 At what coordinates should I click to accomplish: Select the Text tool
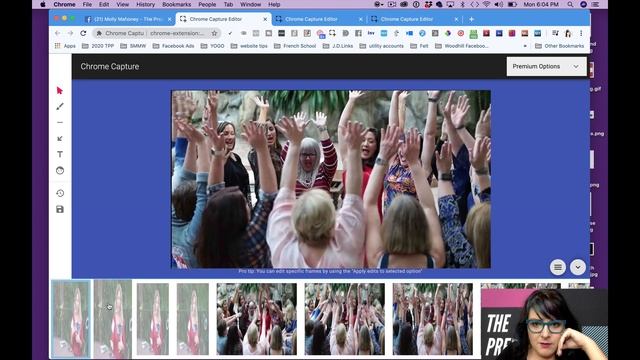(x=60, y=154)
